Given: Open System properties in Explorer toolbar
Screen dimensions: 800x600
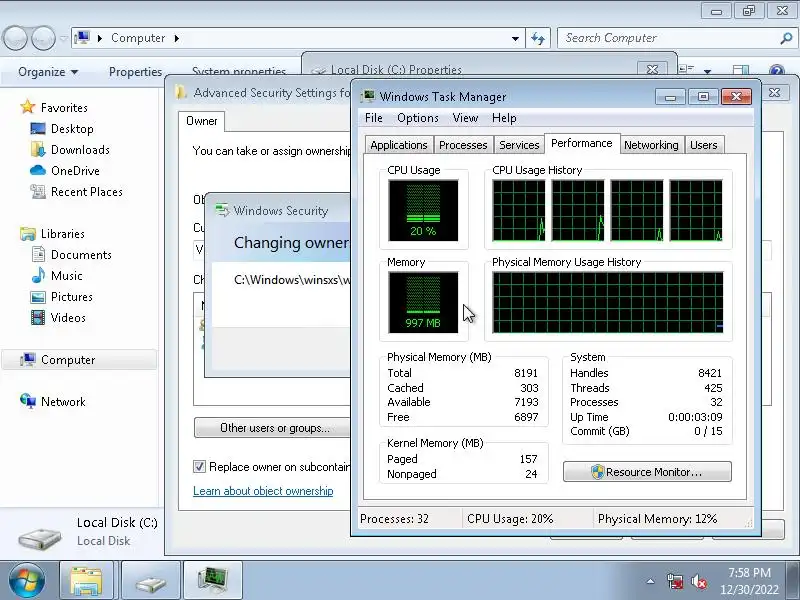Looking at the screenshot, I should pos(239,72).
